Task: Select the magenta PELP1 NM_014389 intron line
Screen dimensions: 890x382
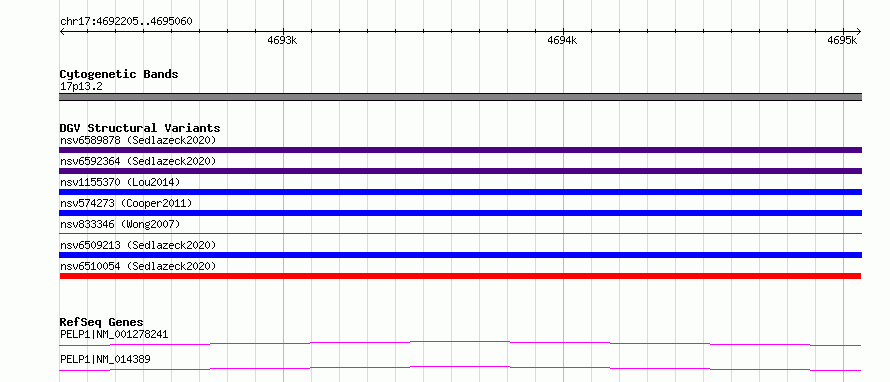Action: pyautogui.click(x=460, y=368)
